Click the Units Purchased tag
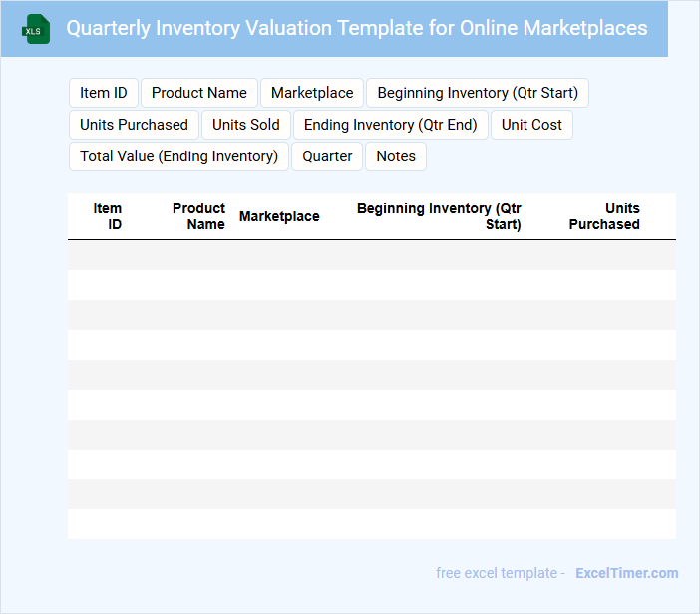This screenshot has height=614, width=700. pos(134,125)
